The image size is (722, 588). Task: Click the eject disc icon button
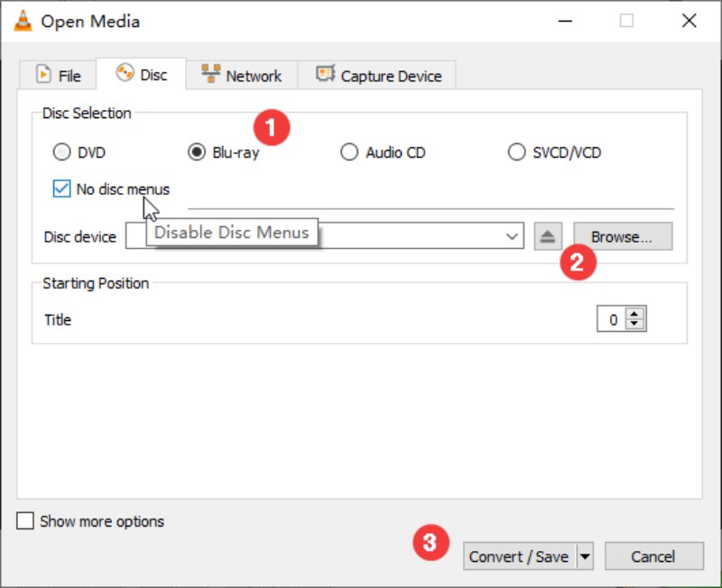click(548, 236)
